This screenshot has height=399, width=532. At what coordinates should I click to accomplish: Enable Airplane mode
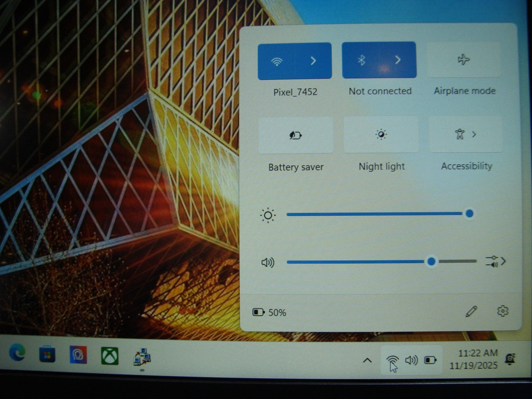(x=464, y=60)
